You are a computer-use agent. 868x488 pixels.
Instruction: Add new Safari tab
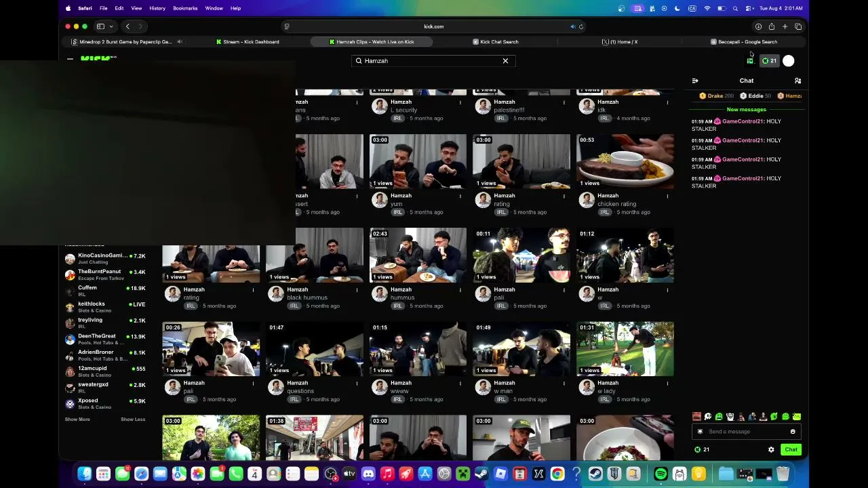(785, 26)
